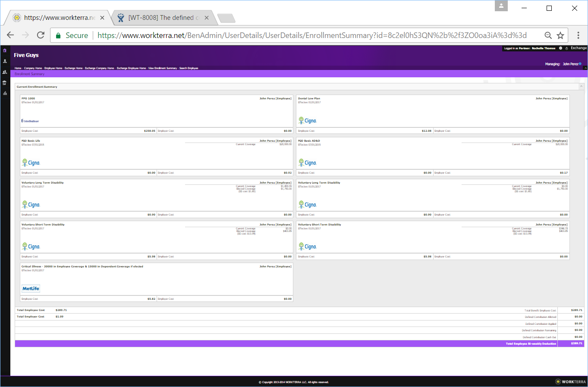Click PPO 1000 employee cost $258.05
Image resolution: width=588 pixels, height=387 pixels.
[x=150, y=130]
